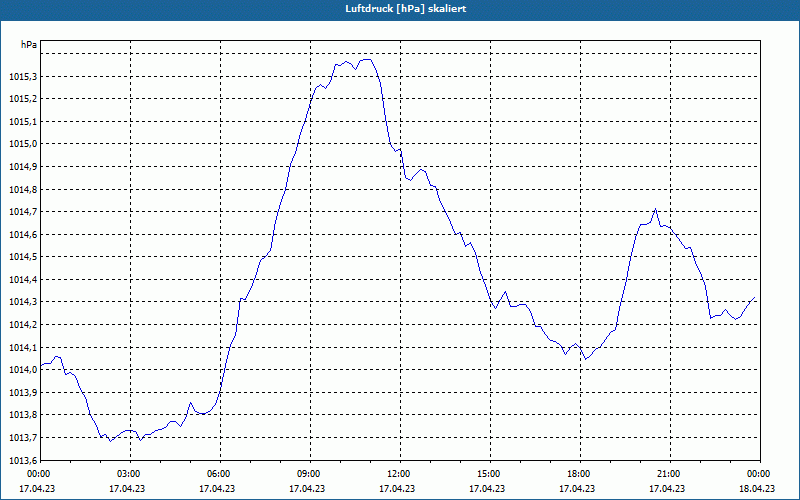Select the 1014,5 axis value
The image size is (800, 500).
click(23, 257)
